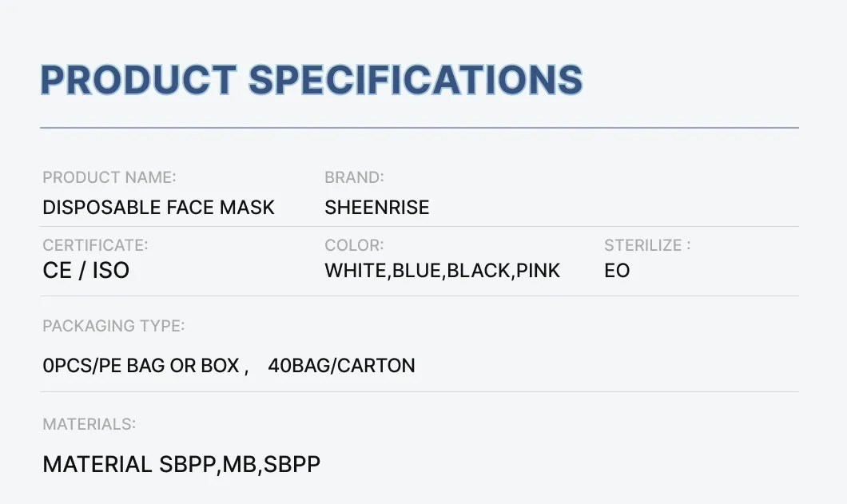Select the CERTIFICATE label

pos(95,245)
